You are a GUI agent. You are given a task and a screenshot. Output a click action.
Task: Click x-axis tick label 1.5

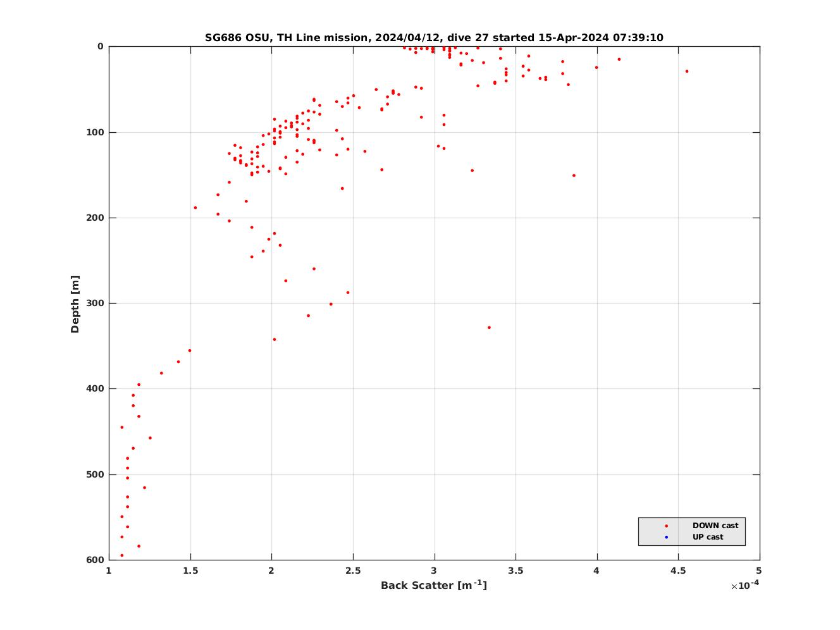190,571
